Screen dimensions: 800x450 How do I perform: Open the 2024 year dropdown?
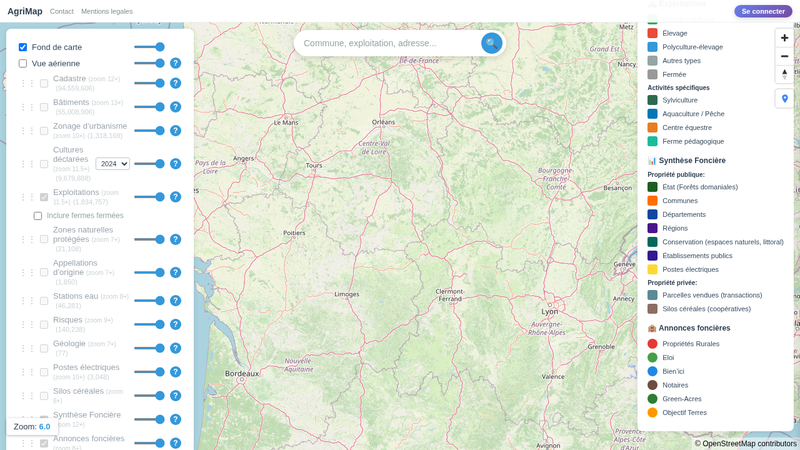(112, 164)
